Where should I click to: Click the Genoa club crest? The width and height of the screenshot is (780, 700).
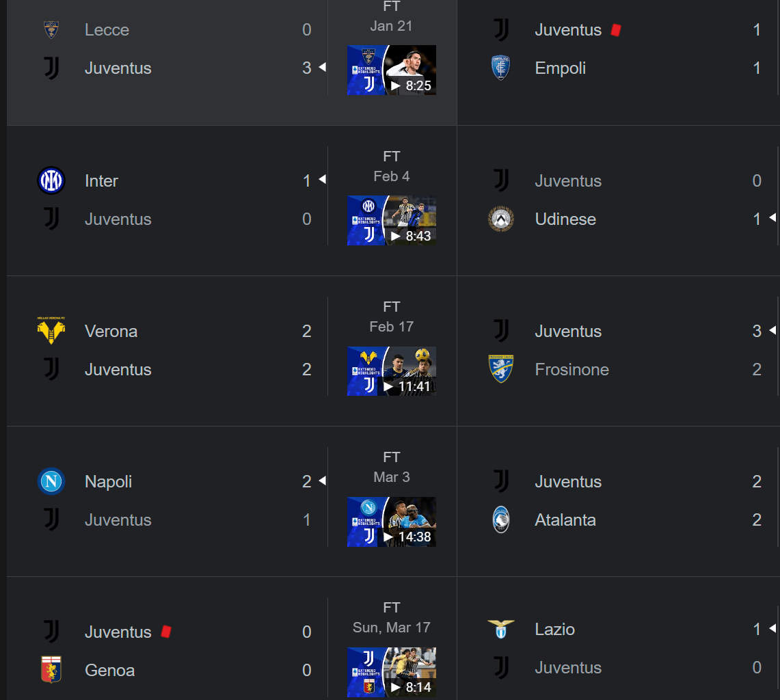coord(51,670)
